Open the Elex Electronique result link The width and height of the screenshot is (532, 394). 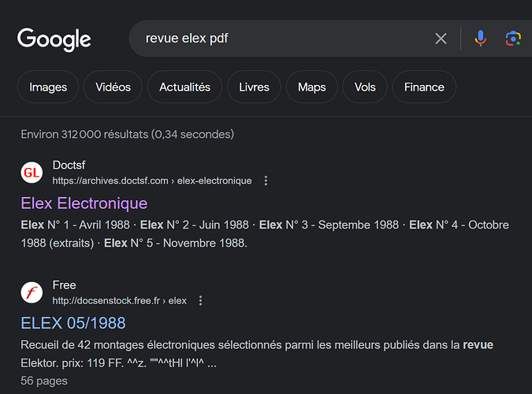pos(84,203)
